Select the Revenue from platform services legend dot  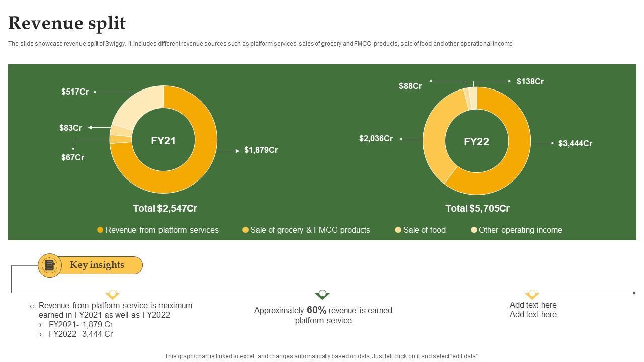tap(100, 230)
